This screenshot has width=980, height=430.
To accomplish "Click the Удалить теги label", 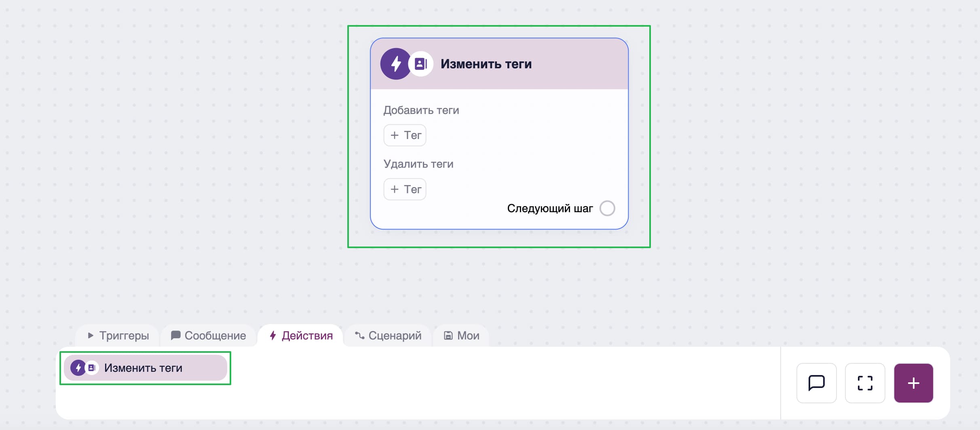I will tap(418, 164).
